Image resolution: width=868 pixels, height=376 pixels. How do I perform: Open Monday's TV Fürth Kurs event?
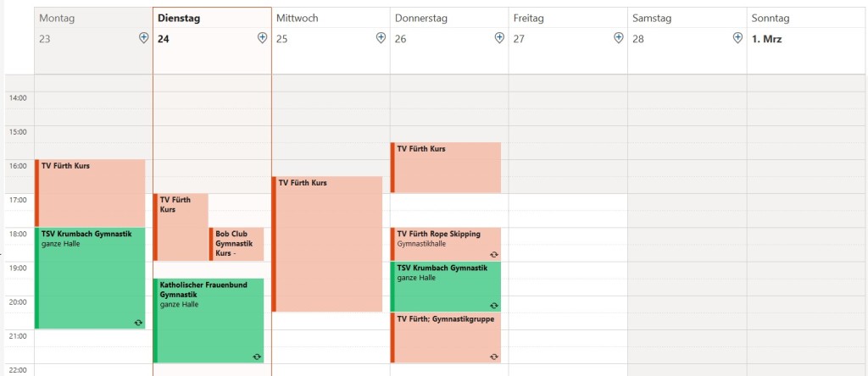click(90, 192)
